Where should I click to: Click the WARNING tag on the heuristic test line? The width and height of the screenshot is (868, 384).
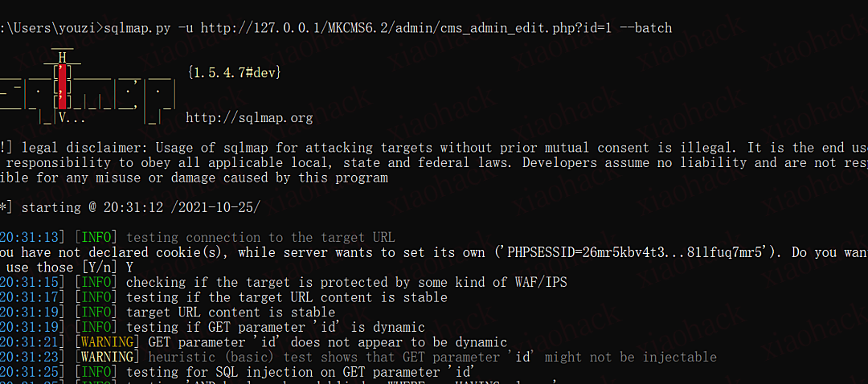(107, 357)
